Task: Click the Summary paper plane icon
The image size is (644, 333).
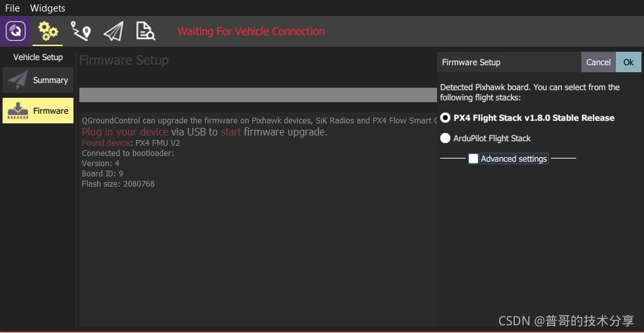Action: pos(18,80)
